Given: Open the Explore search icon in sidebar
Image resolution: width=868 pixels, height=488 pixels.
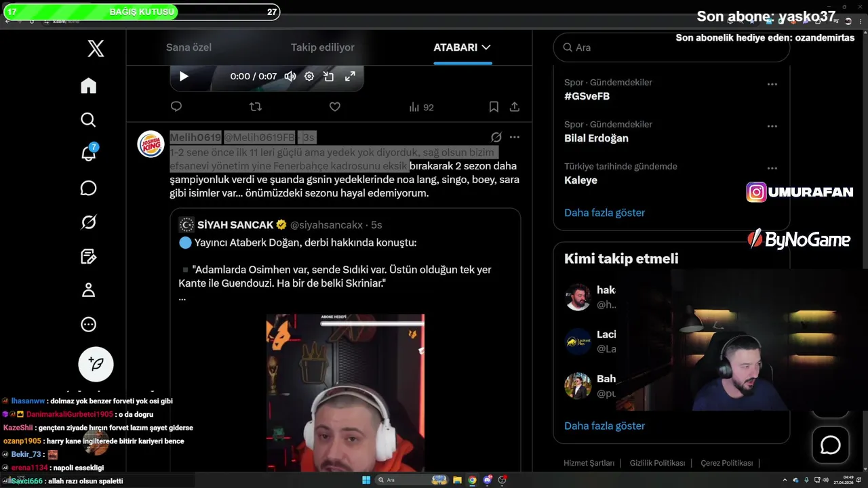Looking at the screenshot, I should (88, 120).
